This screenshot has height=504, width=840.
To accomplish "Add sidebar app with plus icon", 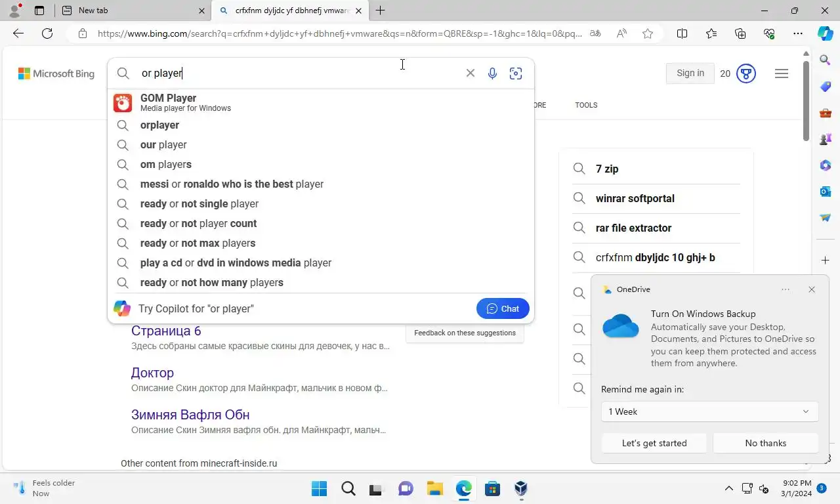I will coord(826,261).
